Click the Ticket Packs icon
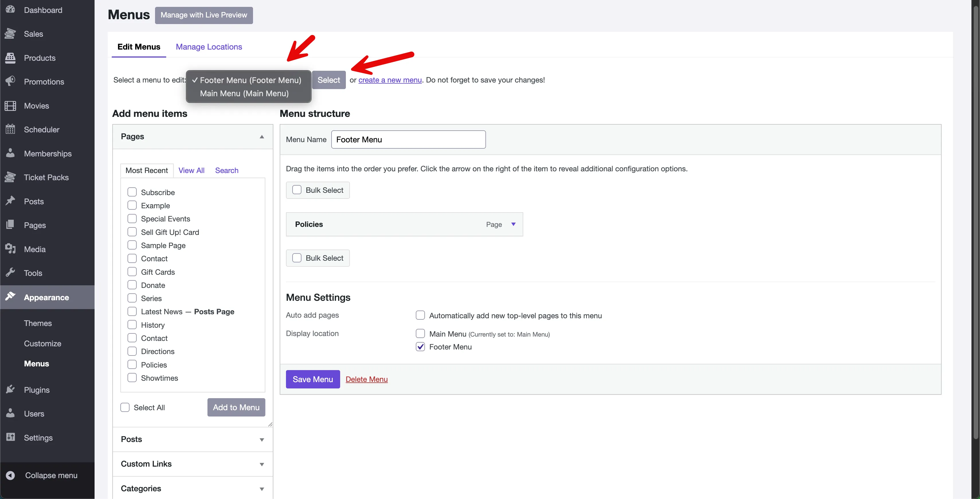This screenshot has height=499, width=980. pos(10,177)
